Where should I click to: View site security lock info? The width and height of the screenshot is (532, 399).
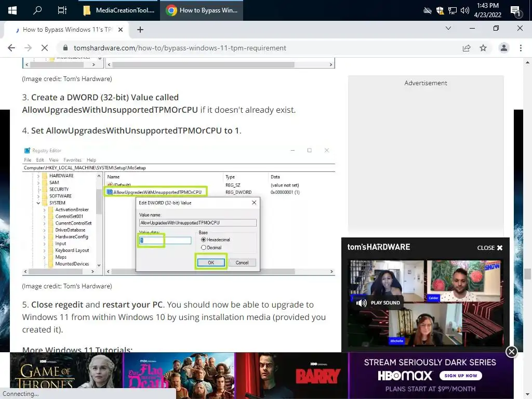pyautogui.click(x=65, y=48)
